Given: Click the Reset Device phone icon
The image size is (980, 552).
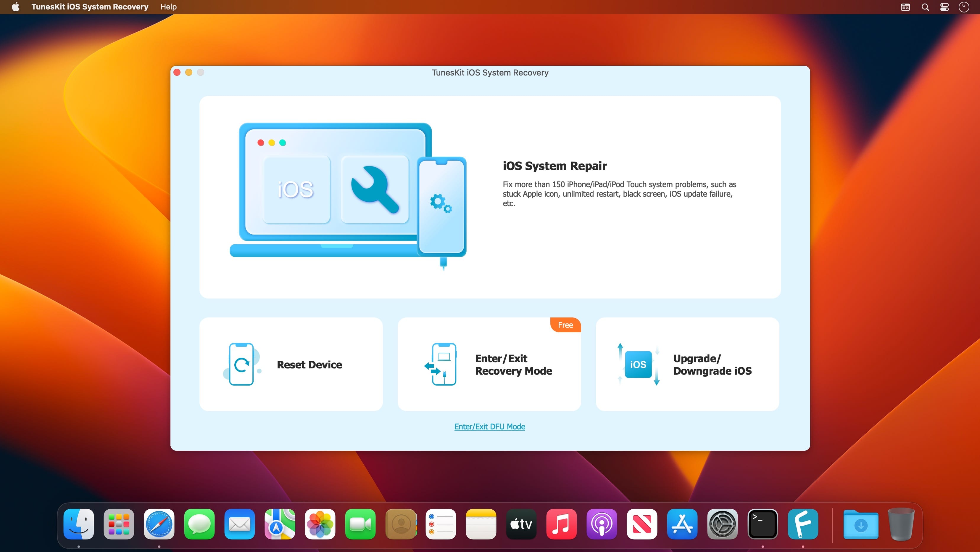Looking at the screenshot, I should coord(241,364).
